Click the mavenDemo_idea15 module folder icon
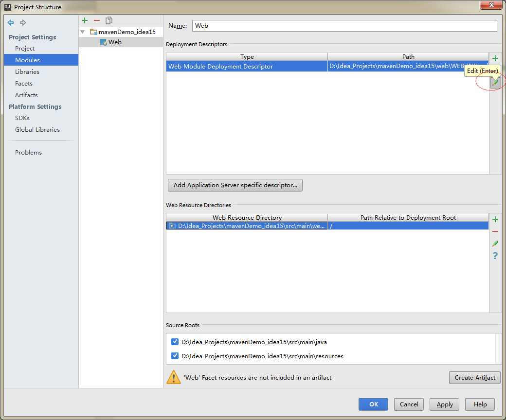The width and height of the screenshot is (506, 420). [93, 32]
